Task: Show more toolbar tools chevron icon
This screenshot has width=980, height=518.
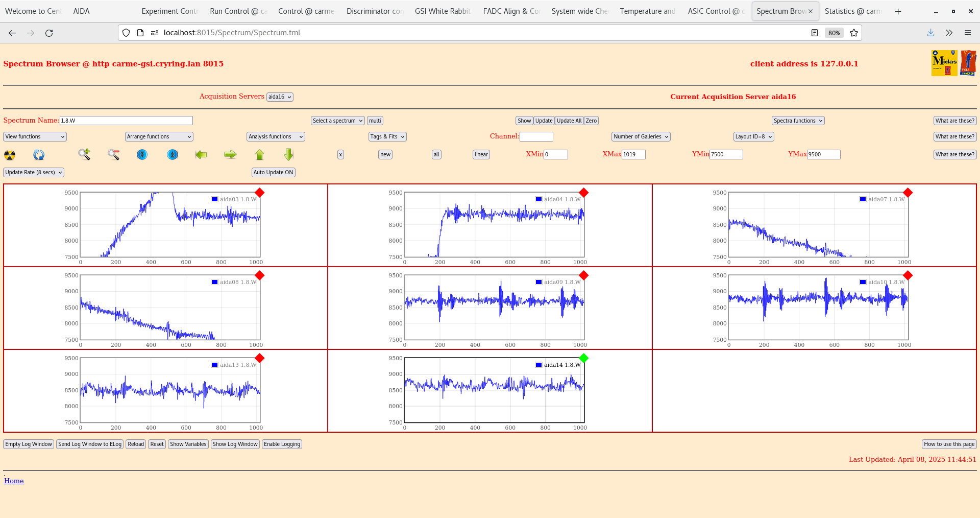Action: pos(949,33)
